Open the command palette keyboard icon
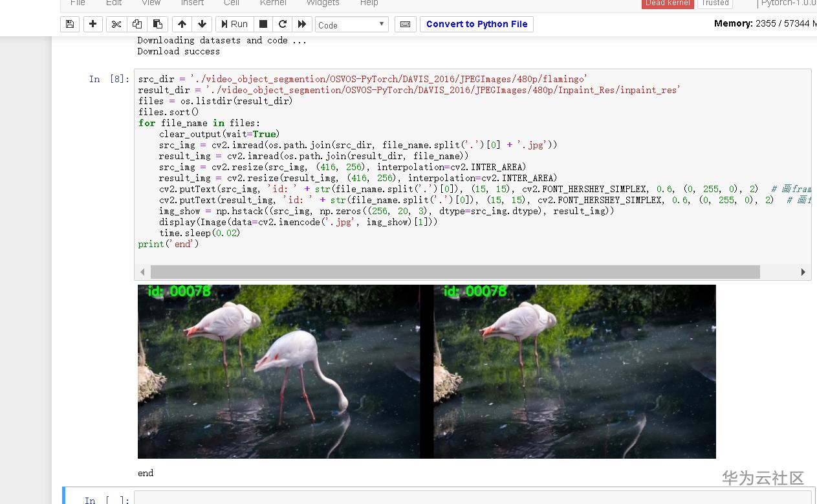Image resolution: width=817 pixels, height=504 pixels. [x=405, y=24]
